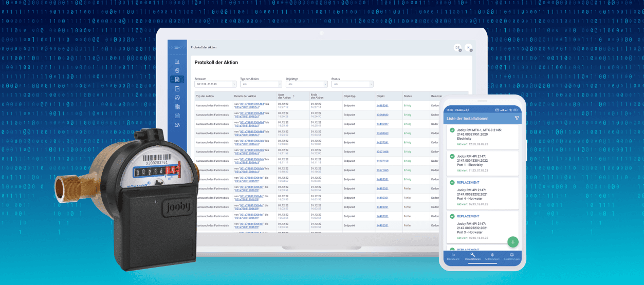This screenshot has width=644, height=285.
Task: Sort by Start der Aktion column
Action: pyautogui.click(x=293, y=96)
